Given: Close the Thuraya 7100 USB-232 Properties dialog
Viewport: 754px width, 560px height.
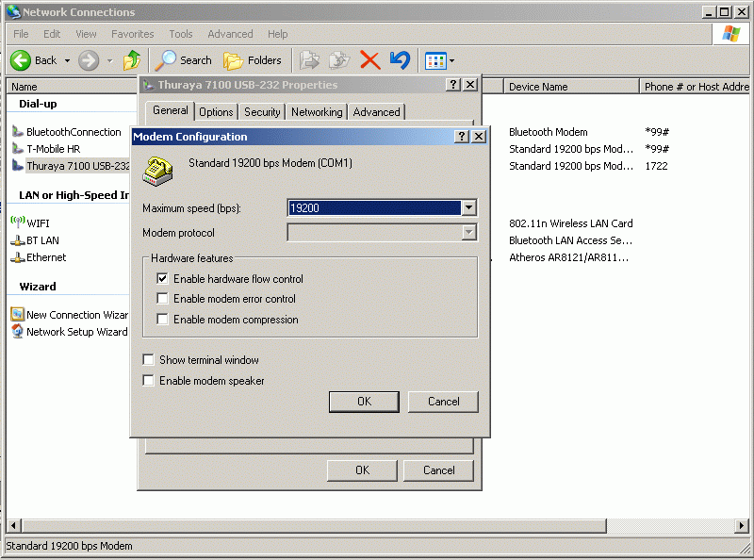Looking at the screenshot, I should [470, 85].
